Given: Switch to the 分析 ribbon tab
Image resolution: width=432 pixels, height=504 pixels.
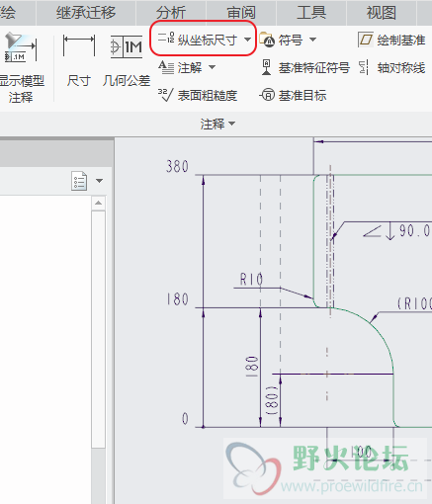Looking at the screenshot, I should (x=171, y=13).
